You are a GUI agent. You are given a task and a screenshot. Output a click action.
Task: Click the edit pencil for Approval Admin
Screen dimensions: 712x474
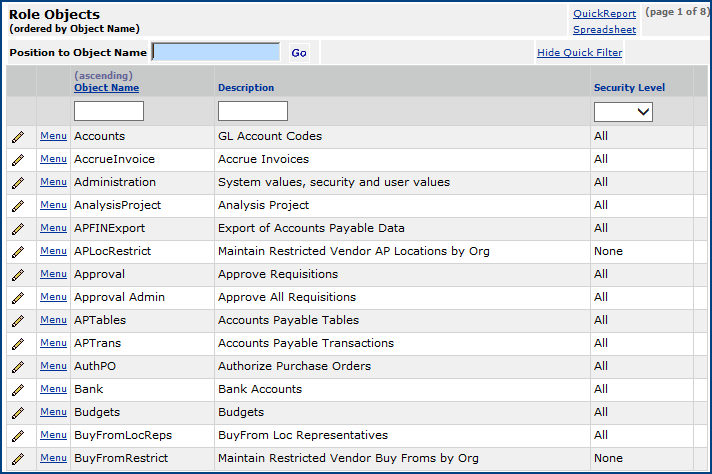click(x=18, y=297)
